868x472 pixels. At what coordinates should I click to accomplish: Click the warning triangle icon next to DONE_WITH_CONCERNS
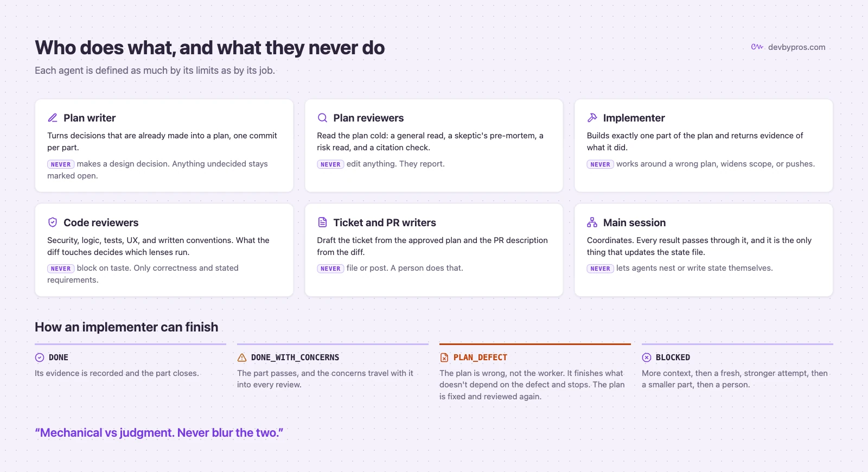click(242, 358)
